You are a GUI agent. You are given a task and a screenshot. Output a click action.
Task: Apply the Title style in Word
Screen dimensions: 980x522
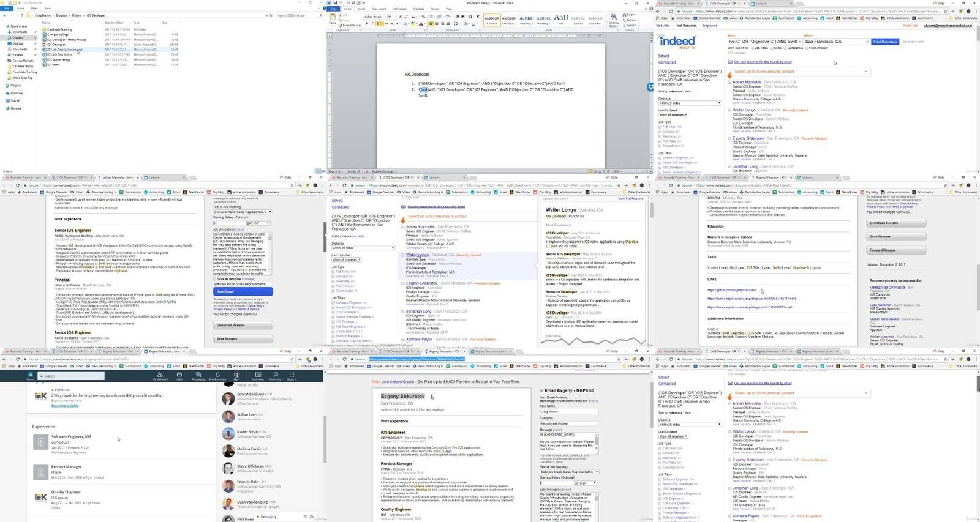coord(561,20)
